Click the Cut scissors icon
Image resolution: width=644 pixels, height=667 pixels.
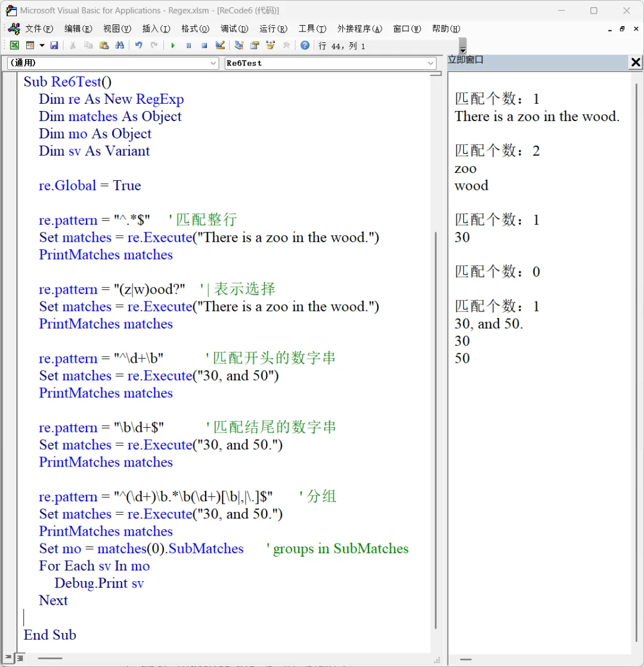coord(73,45)
